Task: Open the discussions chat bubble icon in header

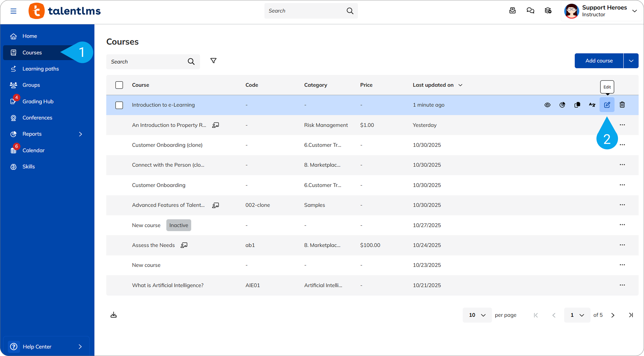Action: pyautogui.click(x=530, y=11)
